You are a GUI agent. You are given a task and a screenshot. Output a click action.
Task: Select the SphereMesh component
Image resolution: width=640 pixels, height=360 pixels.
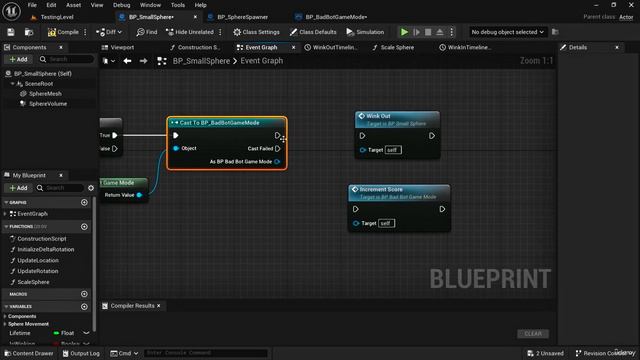45,93
